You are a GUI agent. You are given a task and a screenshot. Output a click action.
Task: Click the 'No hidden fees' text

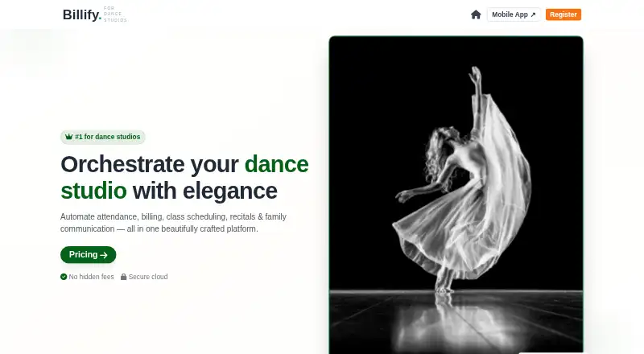(91, 277)
